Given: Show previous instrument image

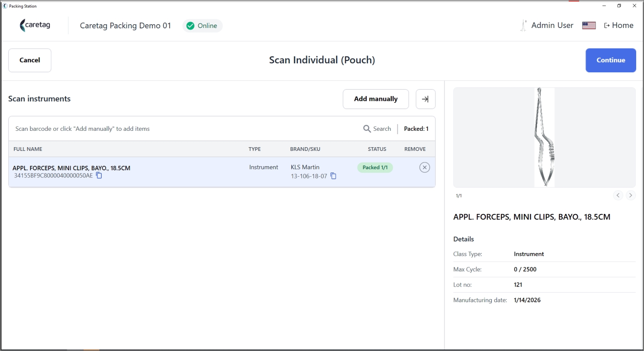Looking at the screenshot, I should (x=618, y=195).
